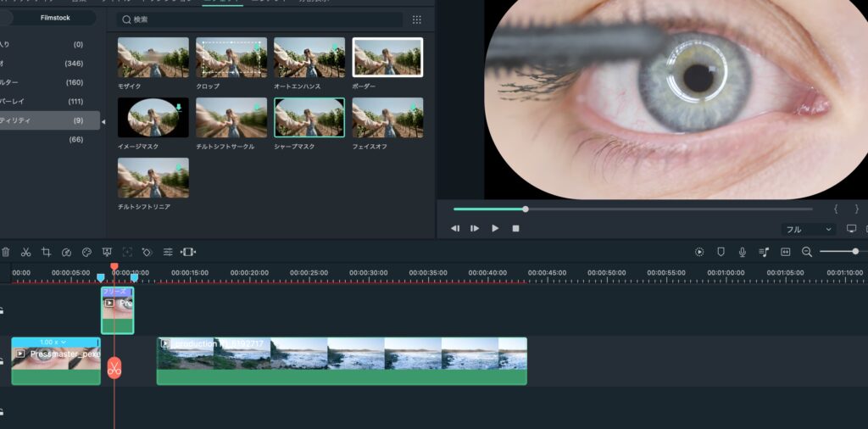This screenshot has height=429, width=868.
Task: Open the speed gauge tool
Action: [x=66, y=252]
